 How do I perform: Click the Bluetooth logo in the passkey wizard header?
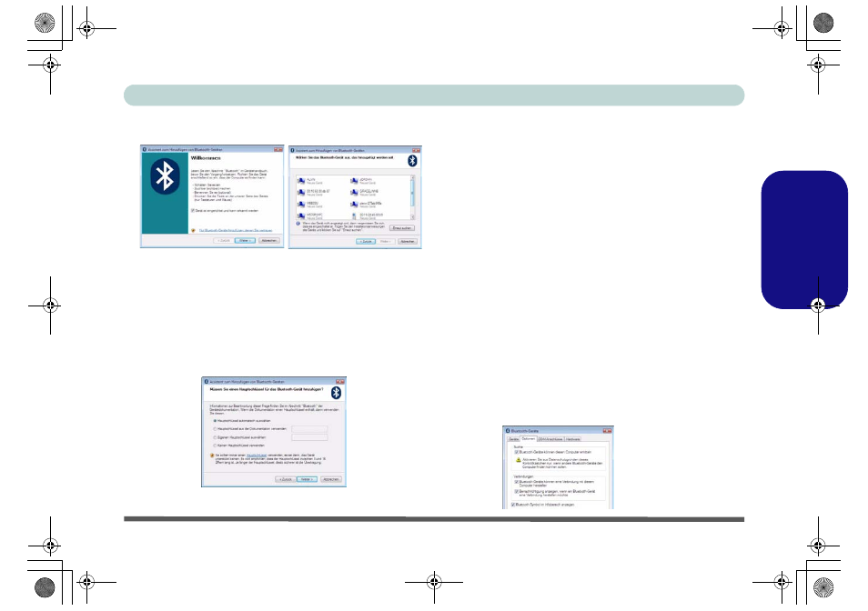point(336,393)
